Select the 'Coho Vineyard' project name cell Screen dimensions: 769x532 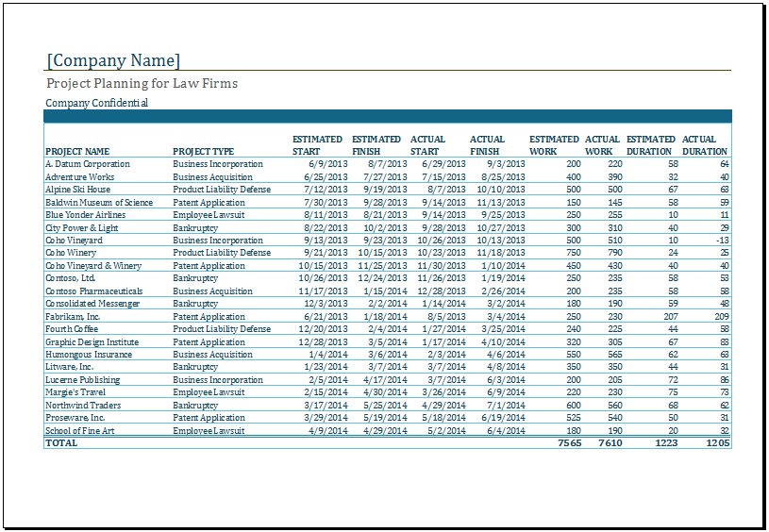[74, 241]
